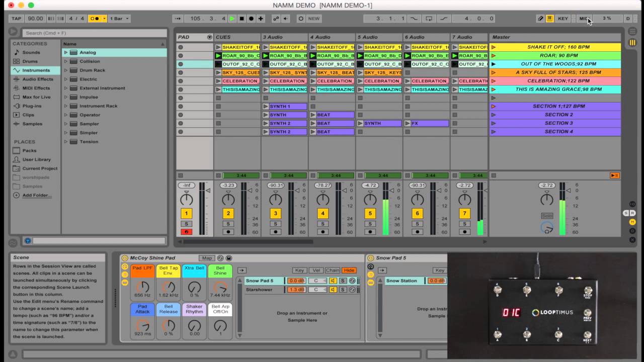The image size is (644, 362).
Task: Click Add Folder in Places
Action: coord(37,195)
